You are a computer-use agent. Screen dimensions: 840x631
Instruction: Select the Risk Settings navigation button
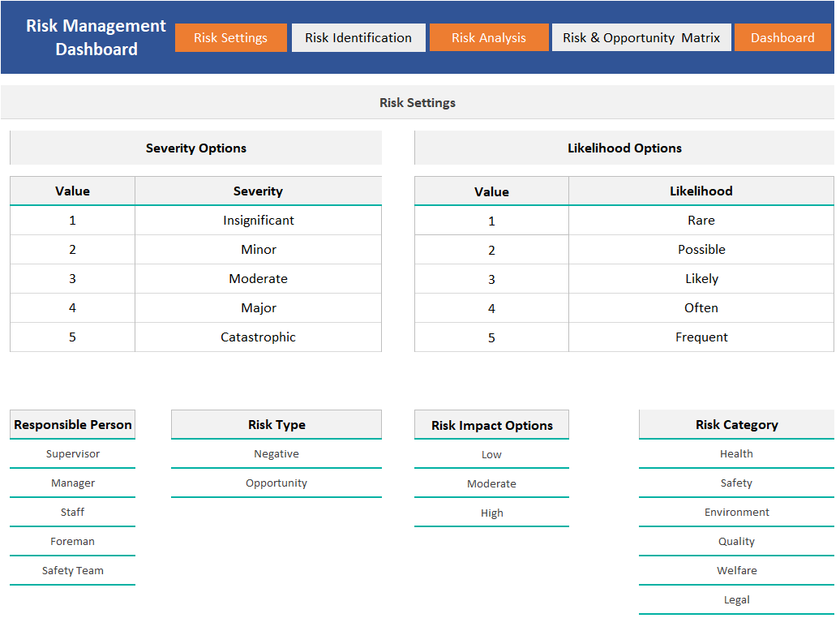pyautogui.click(x=230, y=37)
